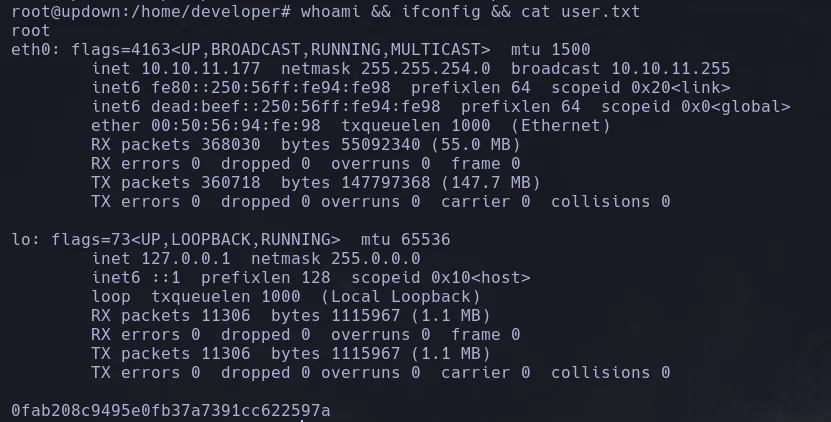Image resolution: width=831 pixels, height=422 pixels.
Task: Click the fe80 link-local IPv6 address
Action: 251,87
